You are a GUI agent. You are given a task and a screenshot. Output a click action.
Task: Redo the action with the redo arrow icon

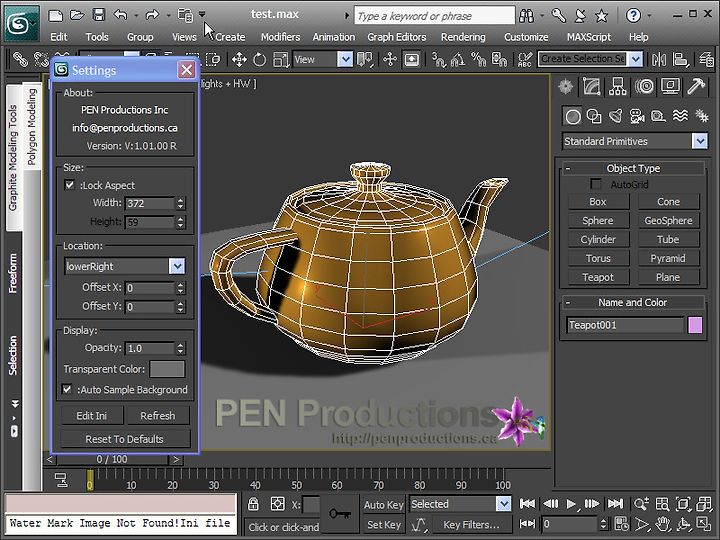[152, 15]
